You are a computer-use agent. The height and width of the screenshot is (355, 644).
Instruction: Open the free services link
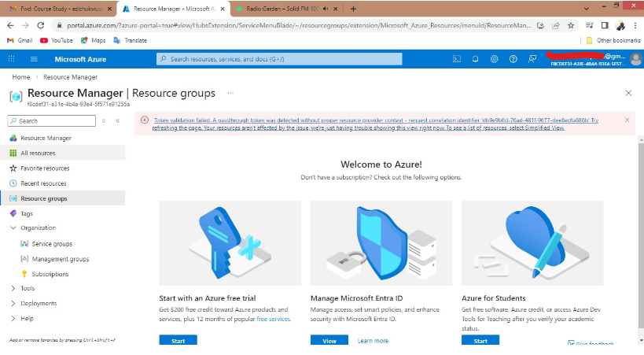pyautogui.click(x=274, y=319)
